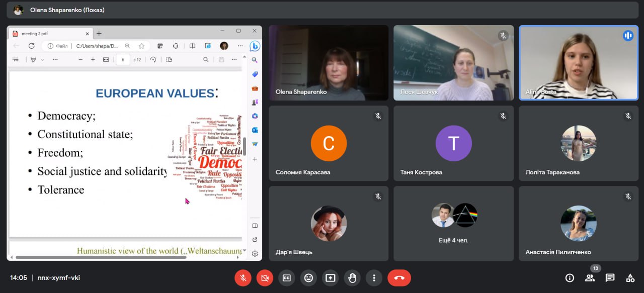
Task: Select Alina Borta's video tile
Action: pos(579,63)
